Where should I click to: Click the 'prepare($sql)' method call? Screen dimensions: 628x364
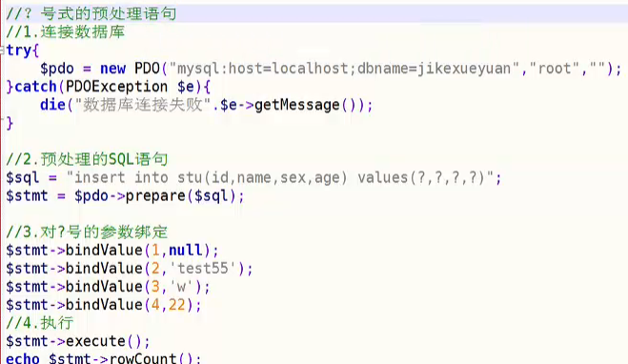(181, 195)
